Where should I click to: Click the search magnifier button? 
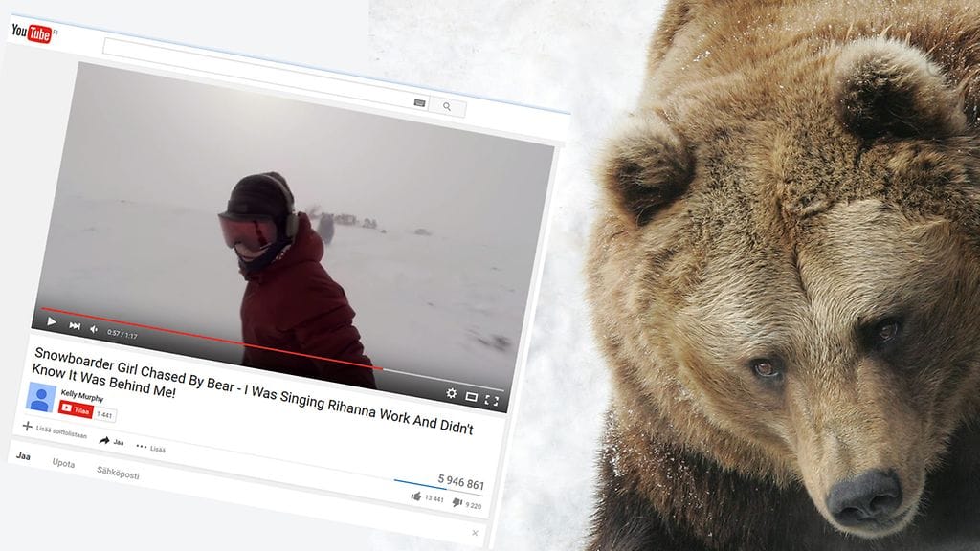coord(447,106)
